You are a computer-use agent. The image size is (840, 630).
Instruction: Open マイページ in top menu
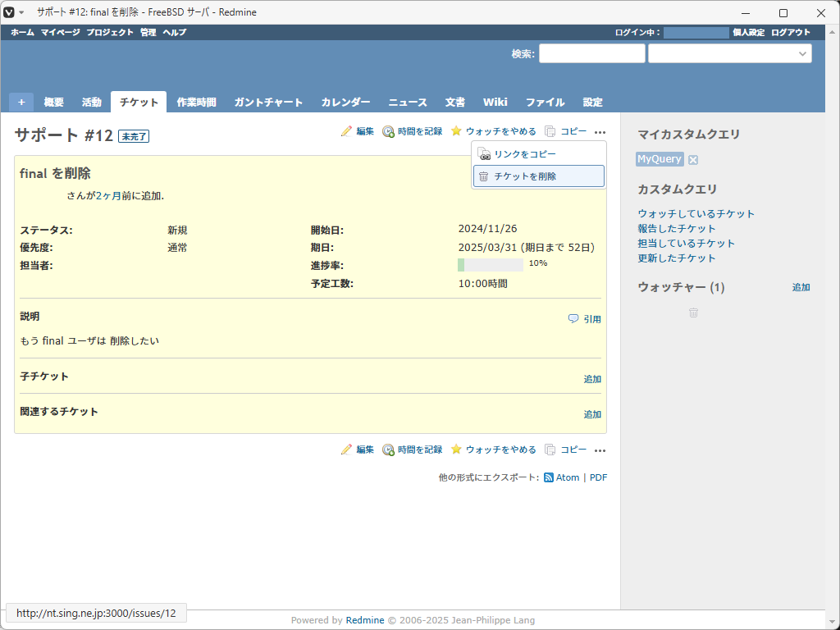(61, 32)
